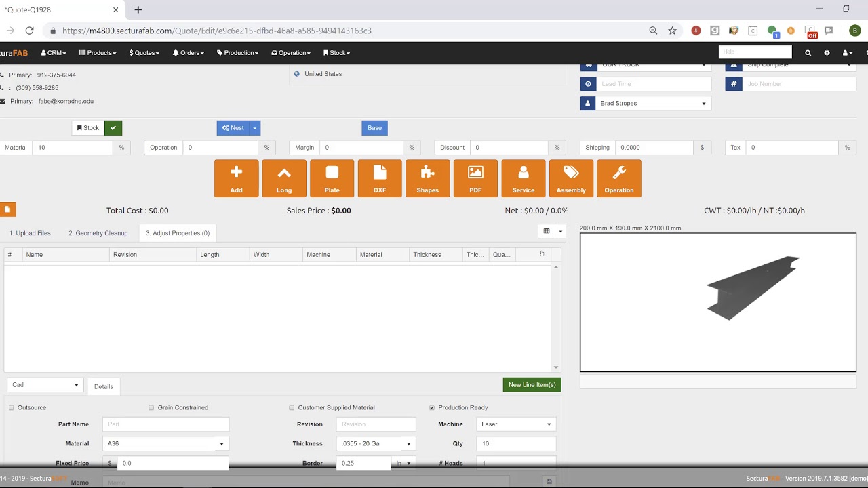Click the Qty input field
The image size is (868, 488).
(516, 444)
